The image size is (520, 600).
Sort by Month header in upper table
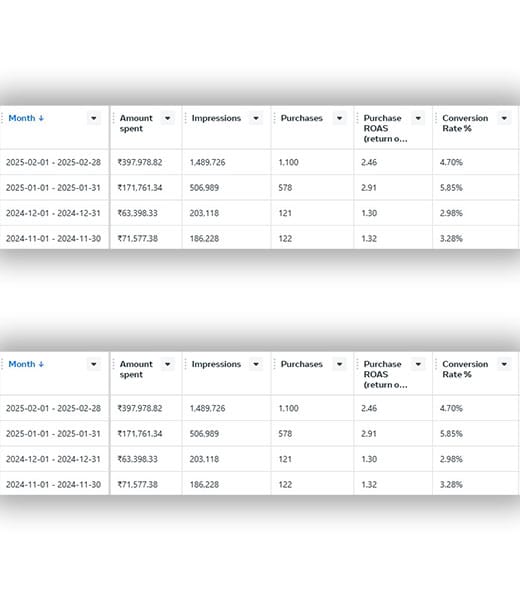click(26, 118)
